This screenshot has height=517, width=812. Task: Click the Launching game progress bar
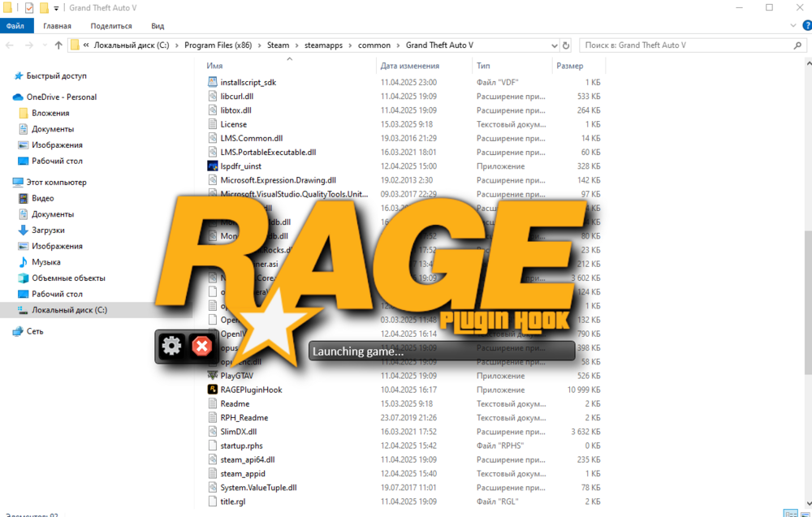click(441, 351)
